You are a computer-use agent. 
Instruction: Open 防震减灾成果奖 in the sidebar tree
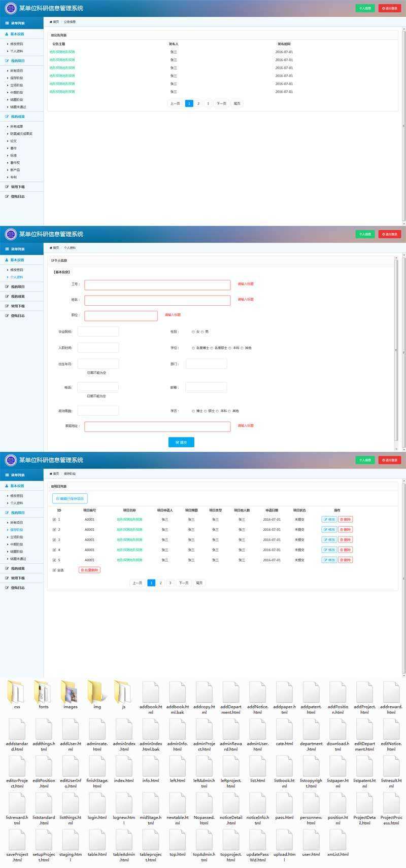click(x=21, y=133)
